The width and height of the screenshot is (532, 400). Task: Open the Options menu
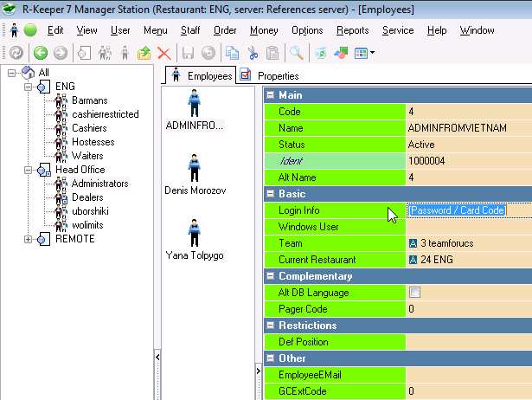point(307,30)
